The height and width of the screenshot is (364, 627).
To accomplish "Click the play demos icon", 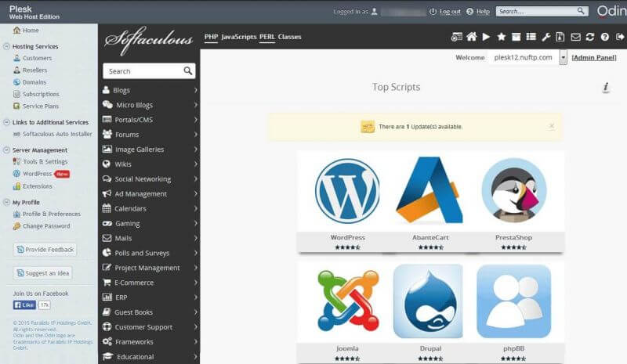I will point(486,37).
